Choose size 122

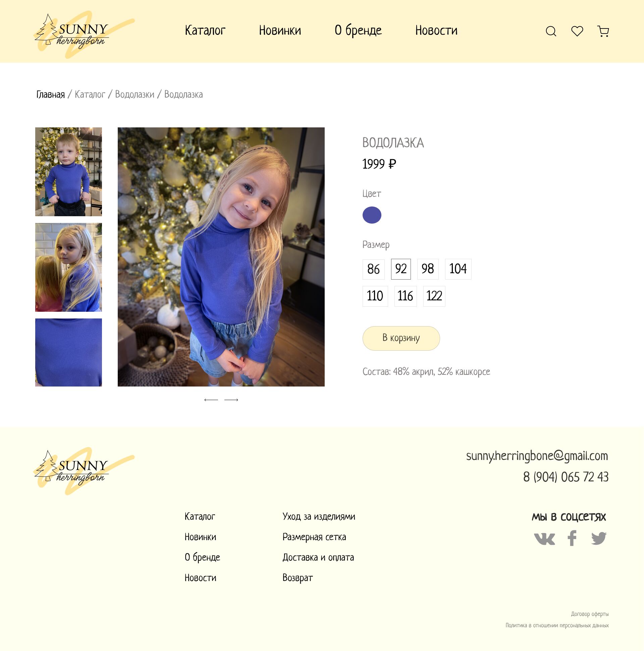(434, 296)
